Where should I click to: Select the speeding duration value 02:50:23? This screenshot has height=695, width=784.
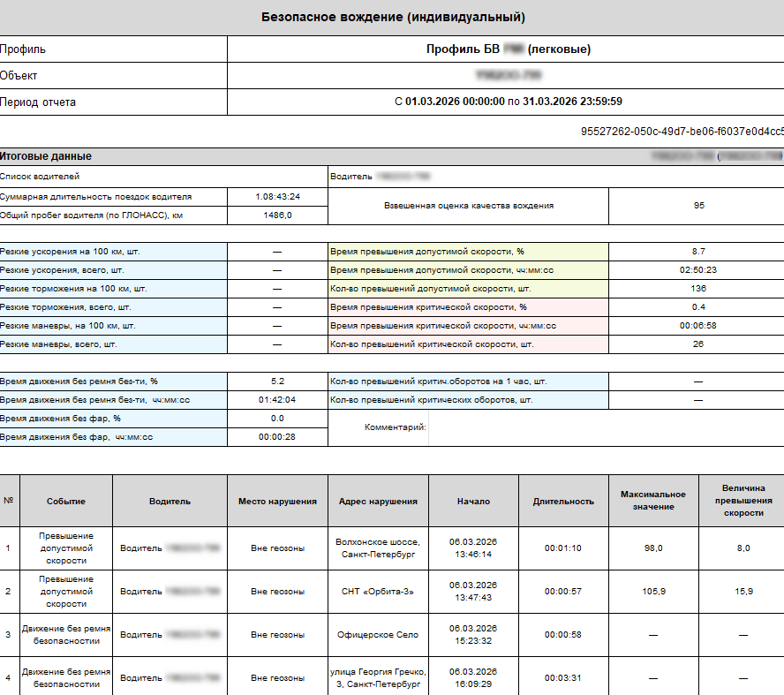coord(698,270)
